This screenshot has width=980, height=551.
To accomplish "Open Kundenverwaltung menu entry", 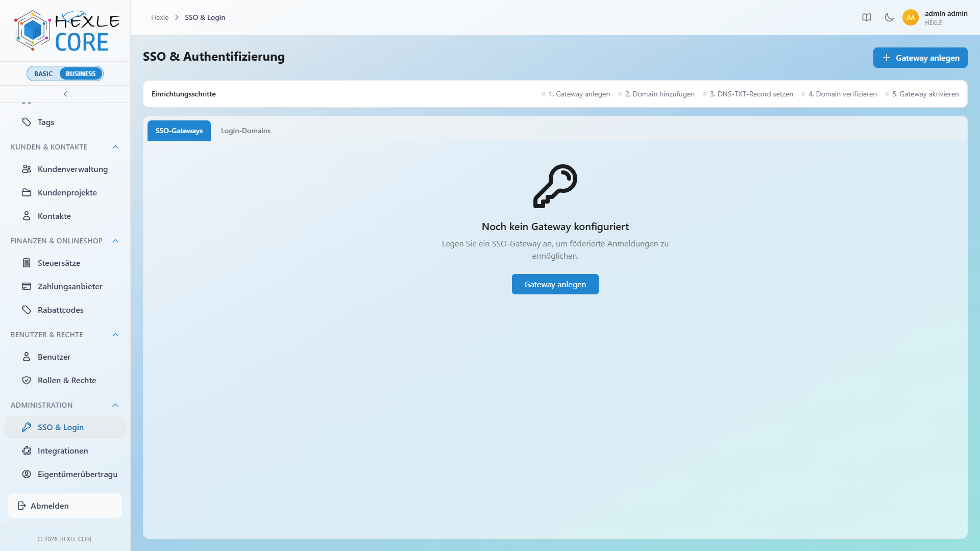I will tap(65, 169).
